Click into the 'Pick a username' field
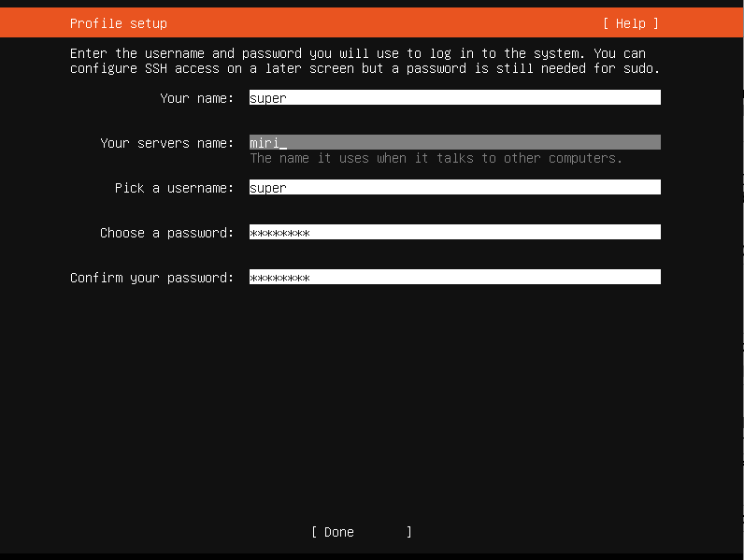This screenshot has width=744, height=560. [x=454, y=188]
